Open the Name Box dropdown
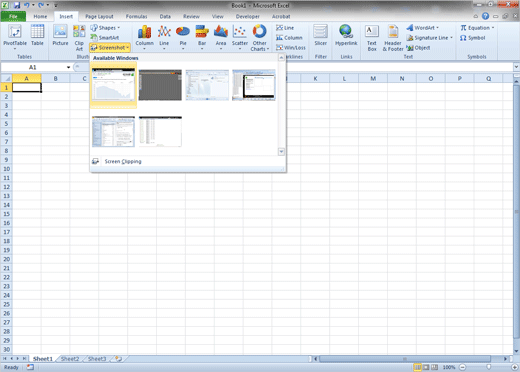The height and width of the screenshot is (372, 520). coord(68,67)
